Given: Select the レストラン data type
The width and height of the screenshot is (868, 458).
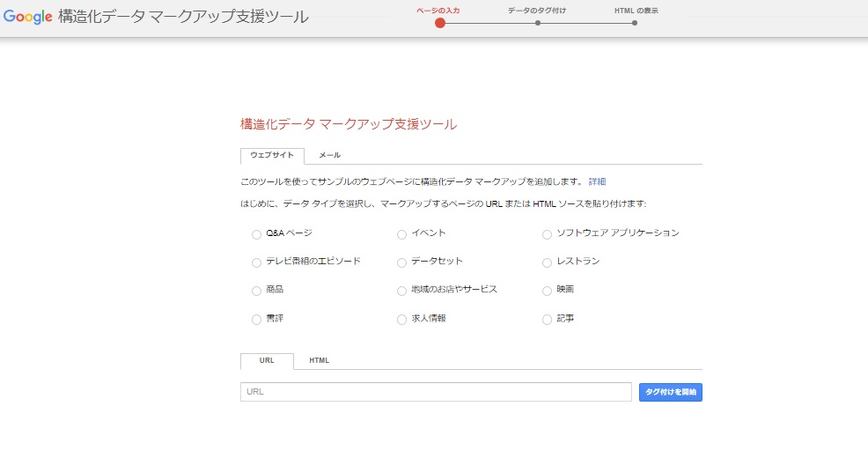Looking at the screenshot, I should (x=547, y=263).
